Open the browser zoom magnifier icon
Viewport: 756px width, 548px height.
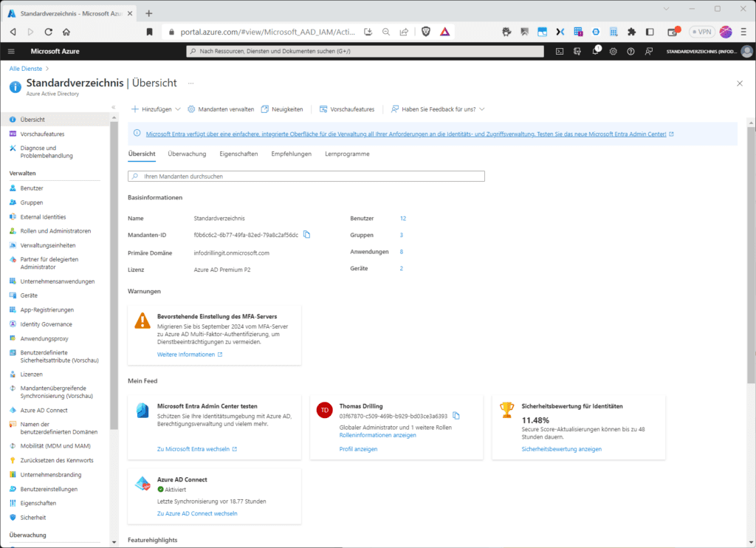[x=385, y=32]
